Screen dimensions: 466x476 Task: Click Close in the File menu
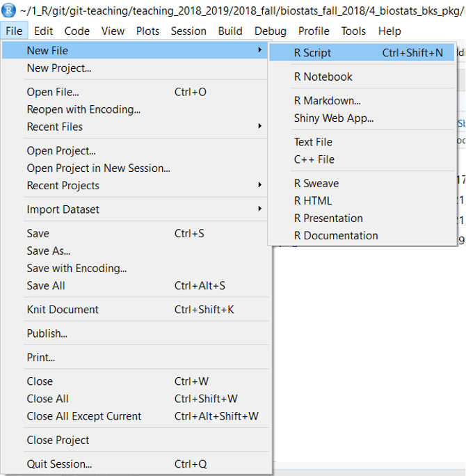[x=135, y=381]
